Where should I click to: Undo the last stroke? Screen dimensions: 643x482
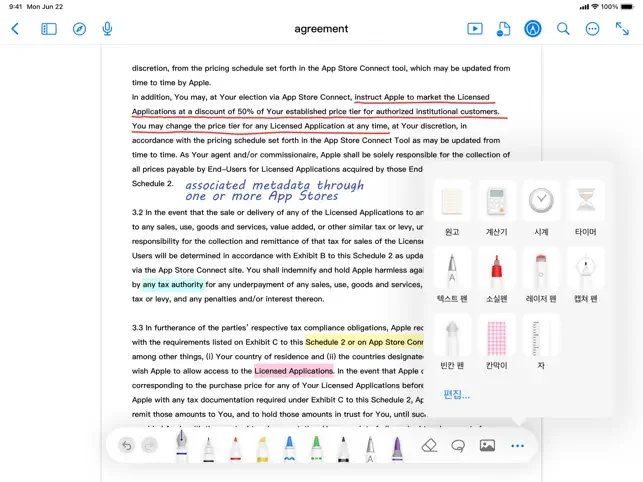coord(127,445)
